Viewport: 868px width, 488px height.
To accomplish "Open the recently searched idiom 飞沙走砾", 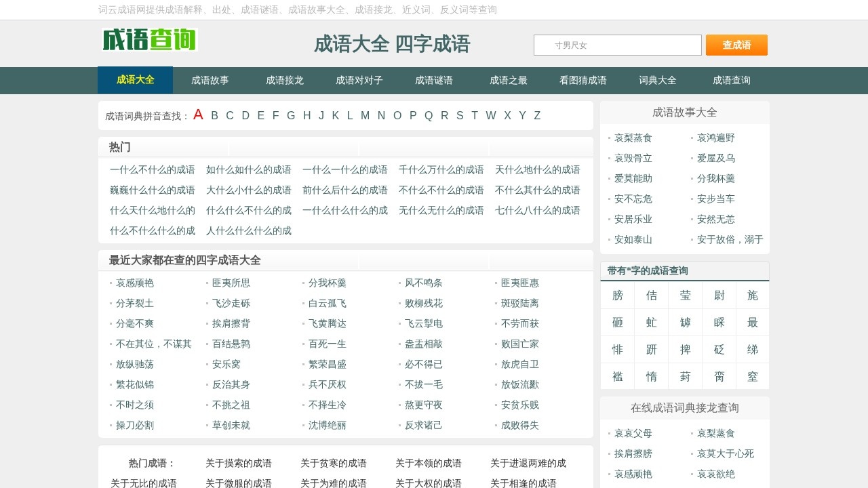I will point(231,303).
